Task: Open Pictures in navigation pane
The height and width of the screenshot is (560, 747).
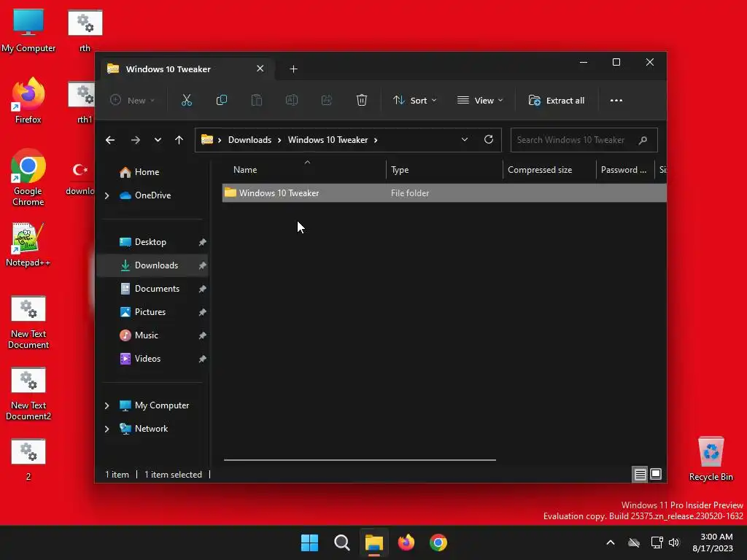Action: coord(152,312)
